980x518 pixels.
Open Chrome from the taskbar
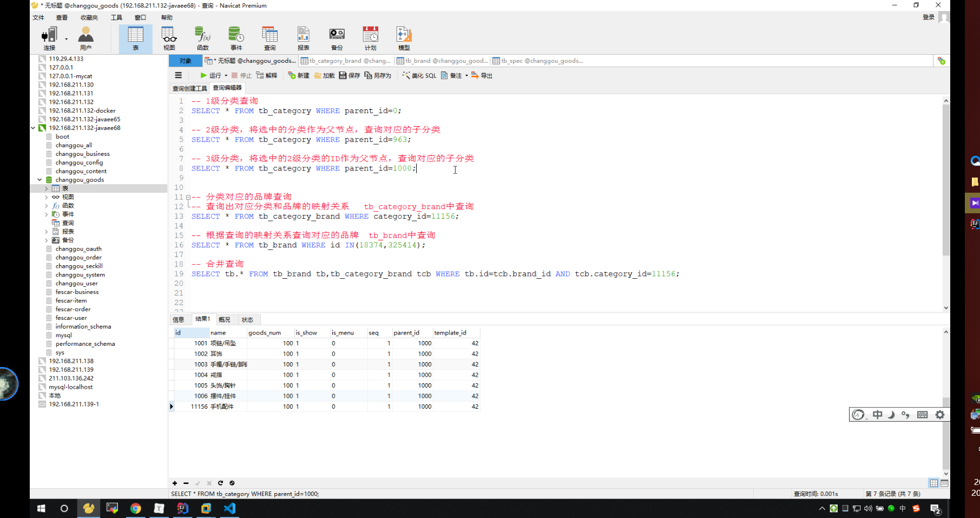point(135,508)
